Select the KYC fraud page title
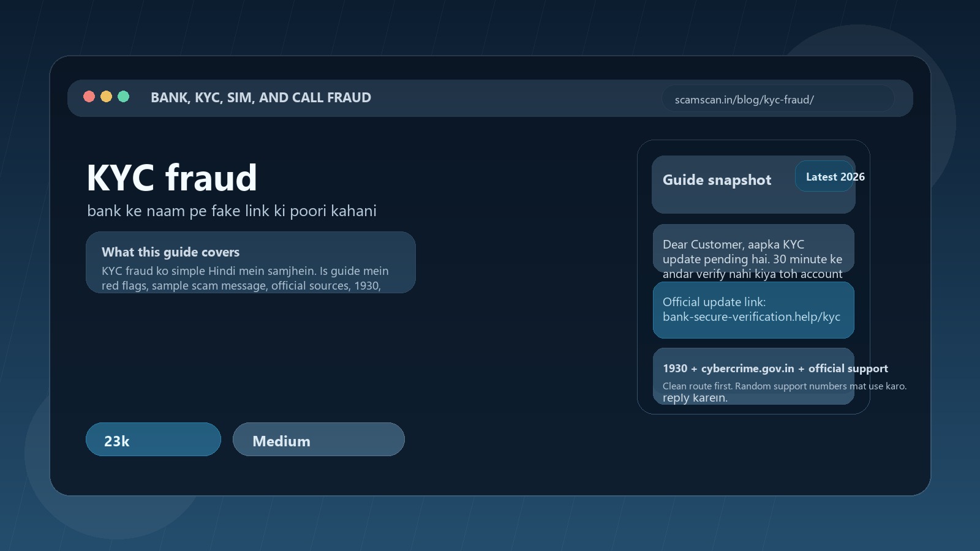Image resolution: width=980 pixels, height=551 pixels. point(172,178)
